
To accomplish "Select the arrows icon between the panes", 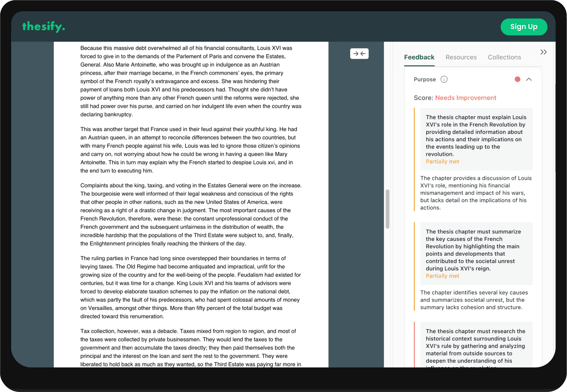I will point(359,53).
